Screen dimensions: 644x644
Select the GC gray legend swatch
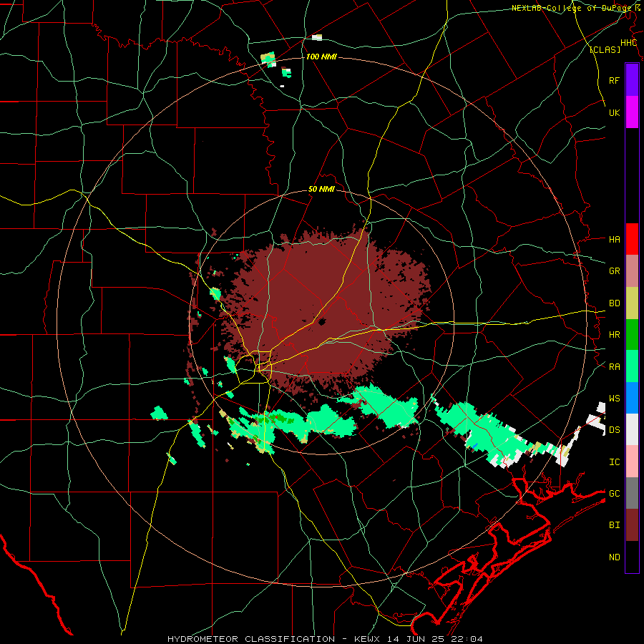click(632, 493)
